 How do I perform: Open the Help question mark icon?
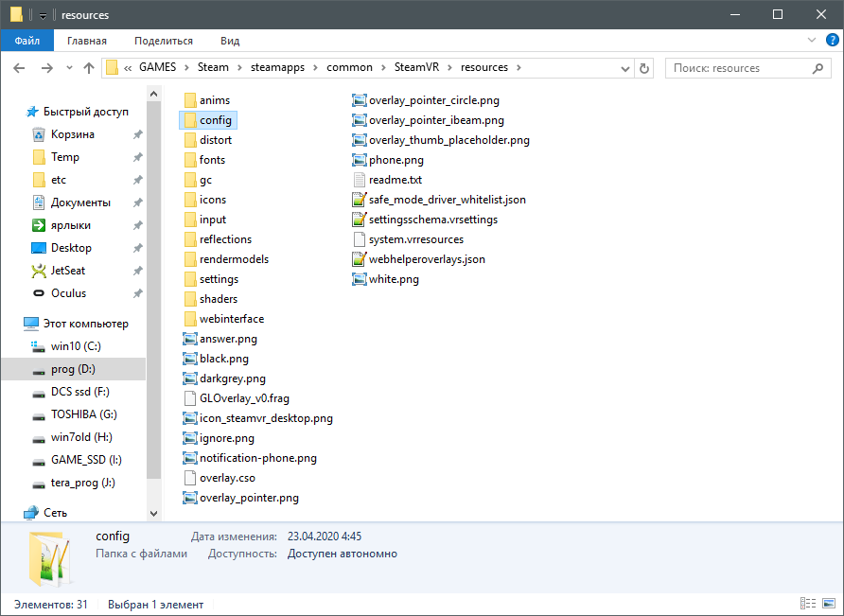point(830,41)
